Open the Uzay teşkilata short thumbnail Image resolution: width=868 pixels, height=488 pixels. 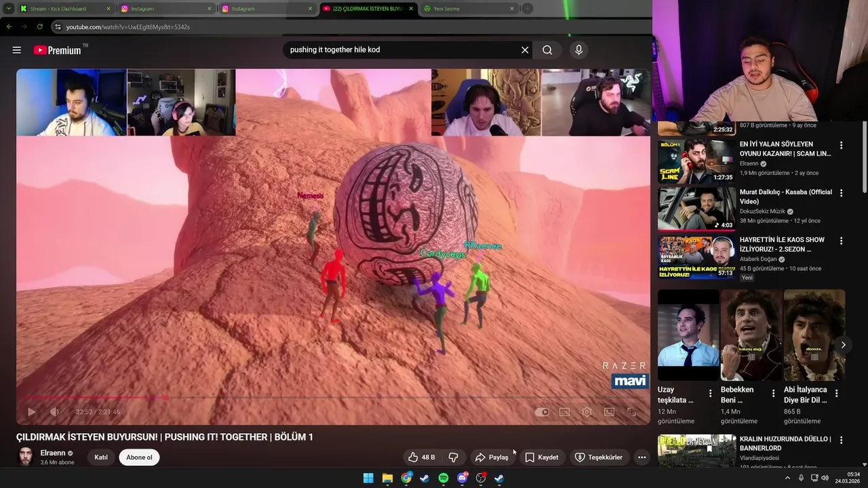(688, 335)
